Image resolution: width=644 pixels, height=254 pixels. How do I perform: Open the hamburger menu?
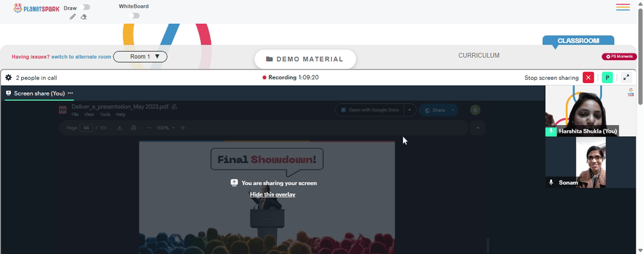click(623, 7)
